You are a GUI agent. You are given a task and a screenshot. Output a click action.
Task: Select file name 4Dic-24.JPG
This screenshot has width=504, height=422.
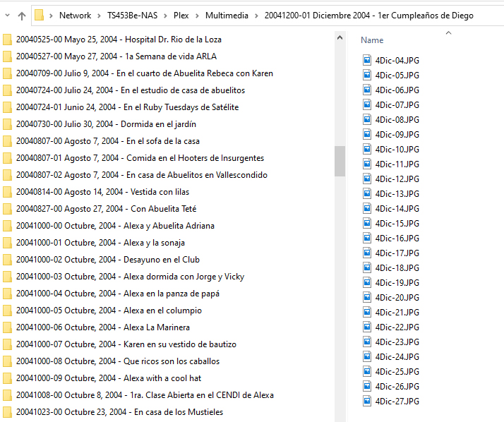[x=397, y=357]
